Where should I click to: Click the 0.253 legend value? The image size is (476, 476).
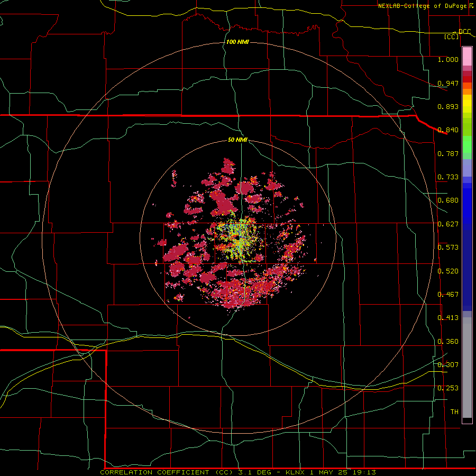[448, 388]
